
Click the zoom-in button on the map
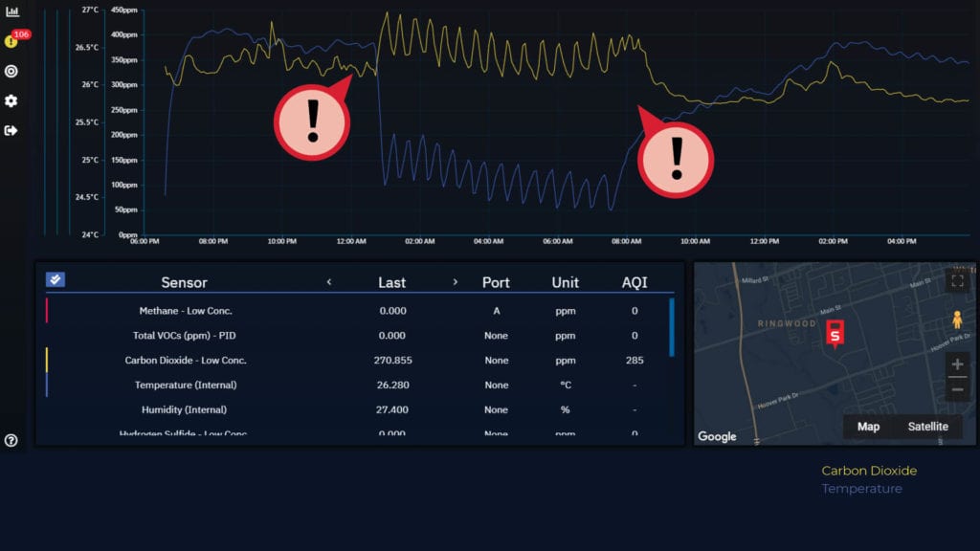point(957,364)
